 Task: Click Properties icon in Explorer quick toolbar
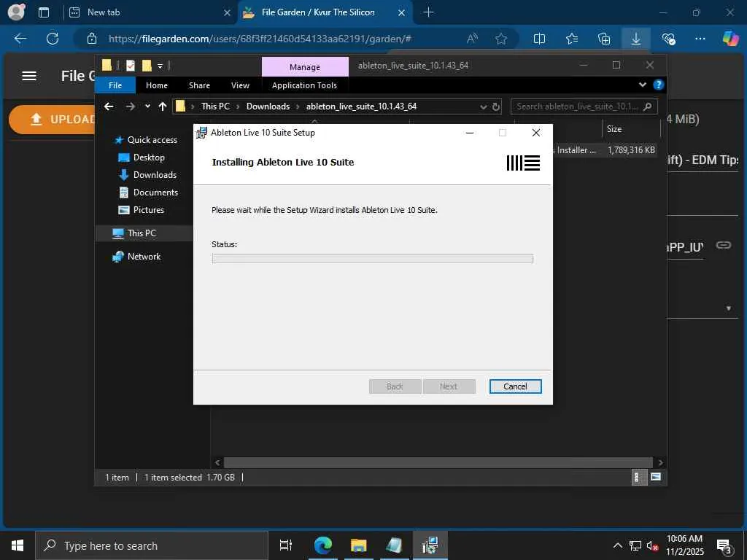coord(131,66)
